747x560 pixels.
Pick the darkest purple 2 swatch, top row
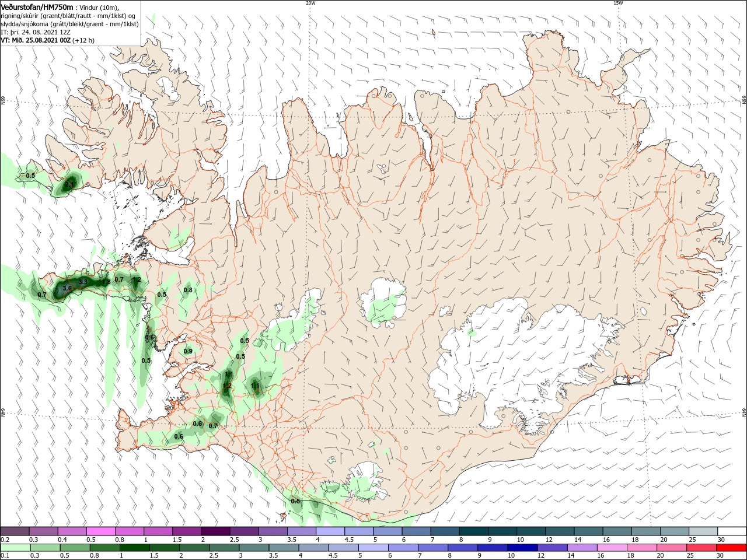pos(215,531)
